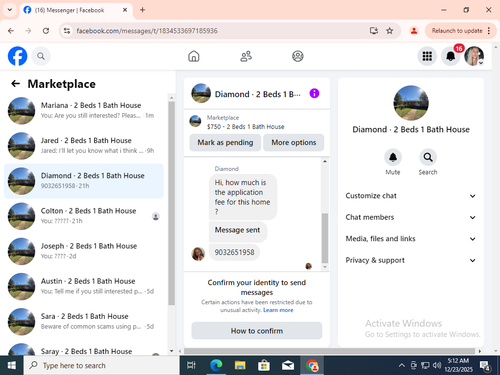Open Austin 2 Beds 1 Bath conversation
Viewport: 500px width, 375px height.
click(x=83, y=286)
